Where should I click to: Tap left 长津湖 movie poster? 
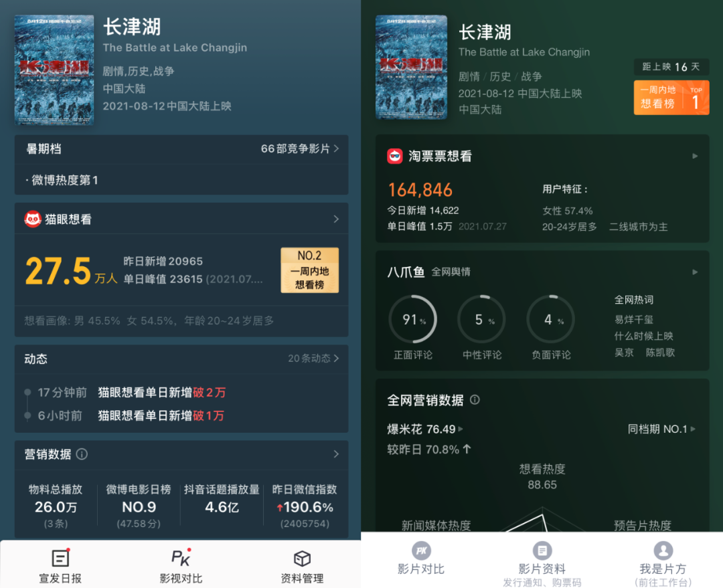pyautogui.click(x=54, y=70)
